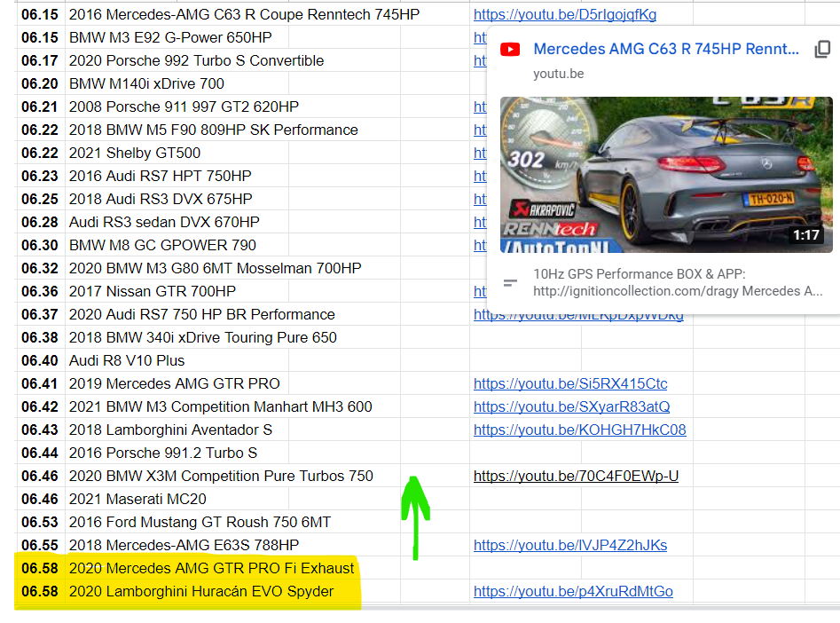Click the 10Hz GPS Performance BOX description text
Screen dimensions: 840x623
pos(678,282)
